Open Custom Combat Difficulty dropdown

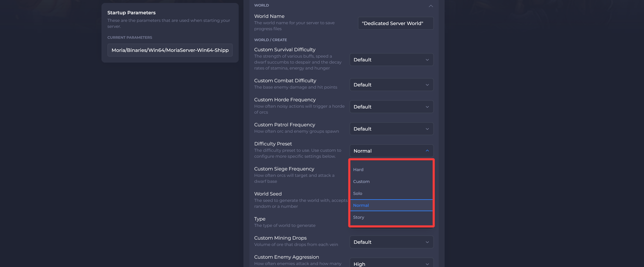click(x=391, y=85)
